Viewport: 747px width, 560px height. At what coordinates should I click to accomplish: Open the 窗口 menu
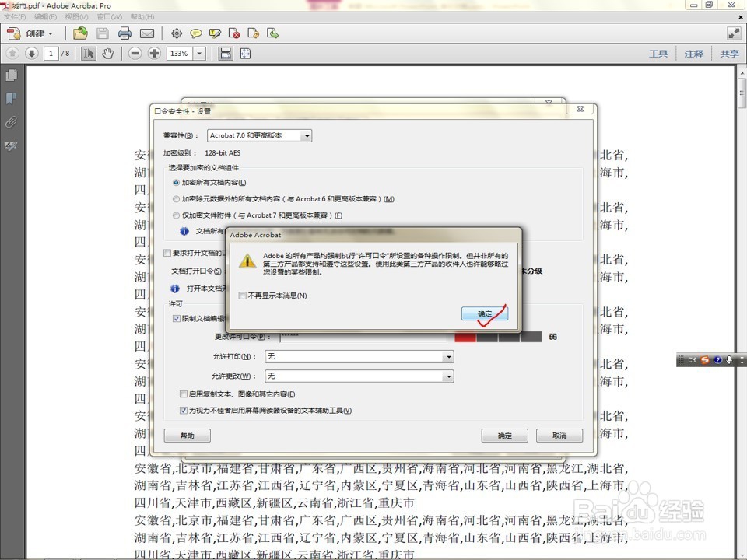[x=110, y=16]
